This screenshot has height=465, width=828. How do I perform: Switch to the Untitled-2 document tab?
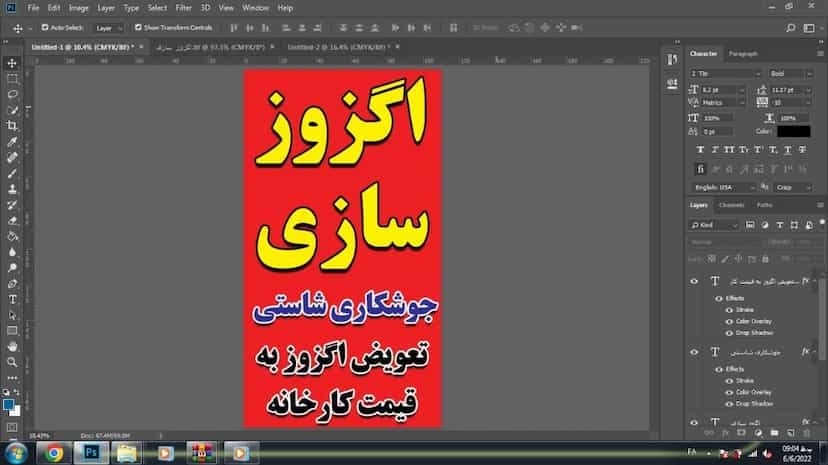[338, 47]
